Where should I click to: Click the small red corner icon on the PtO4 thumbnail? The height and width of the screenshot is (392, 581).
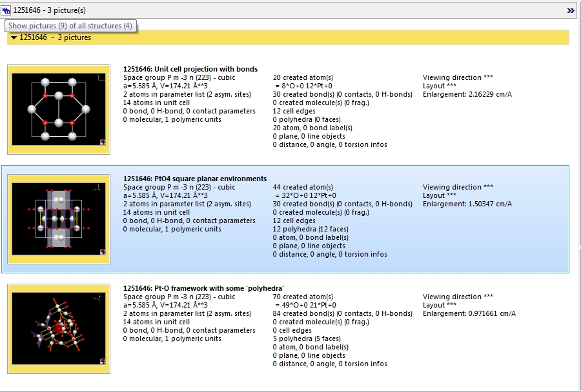(103, 252)
